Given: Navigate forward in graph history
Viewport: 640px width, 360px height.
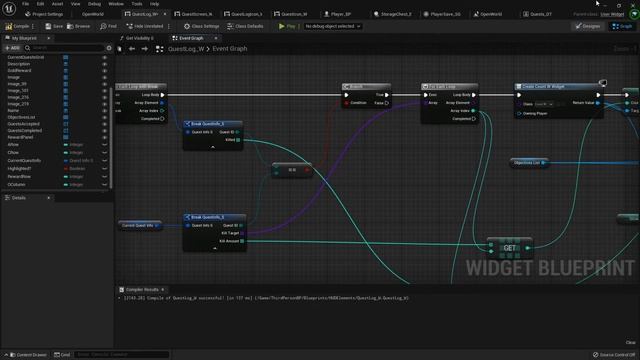Looking at the screenshot, I should [144, 49].
